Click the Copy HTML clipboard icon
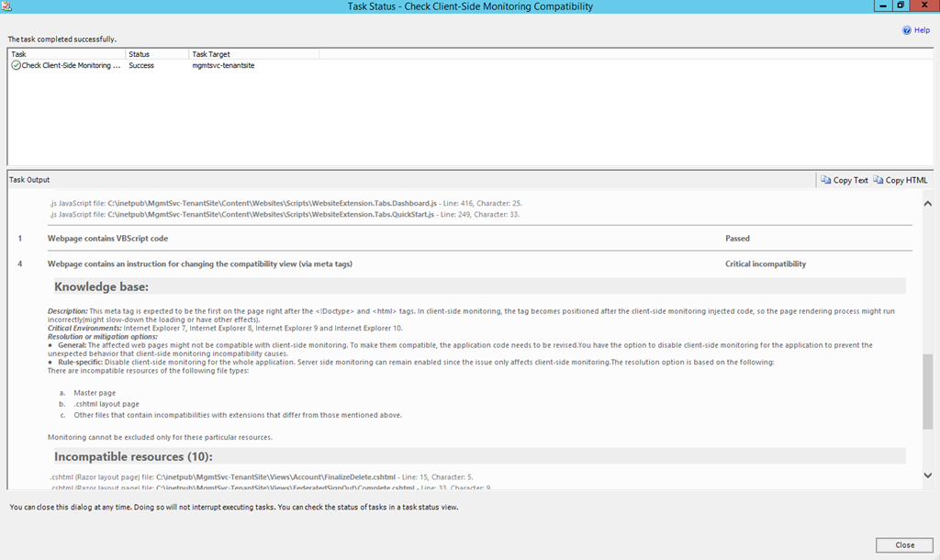This screenshot has width=940, height=560. [878, 180]
